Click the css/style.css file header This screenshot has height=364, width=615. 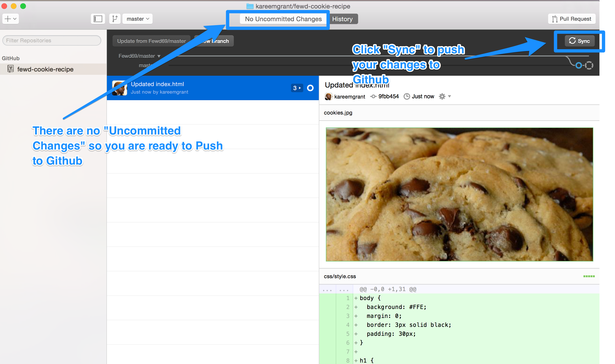(459, 276)
